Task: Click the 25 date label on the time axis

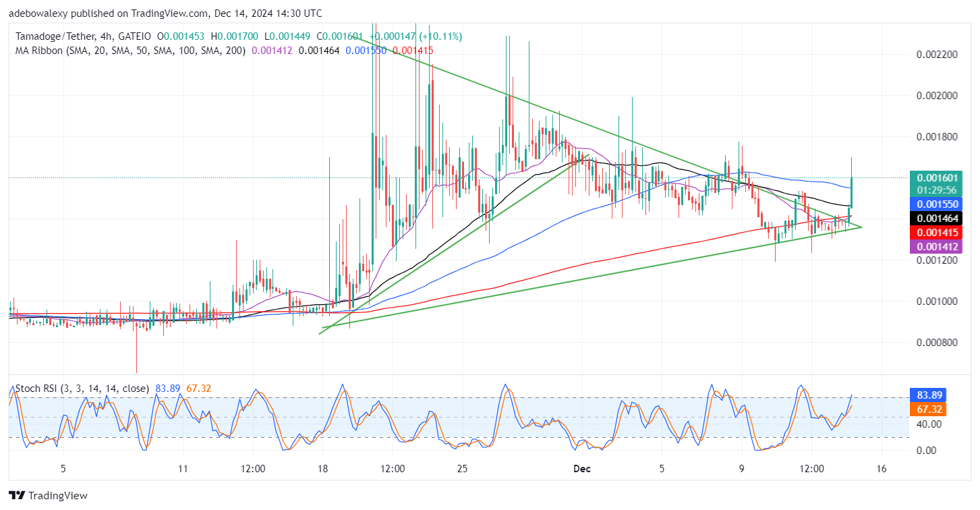Action: [462, 468]
